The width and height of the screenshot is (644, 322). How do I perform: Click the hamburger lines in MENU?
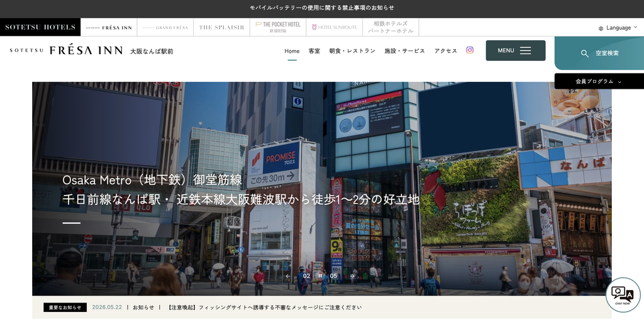point(525,50)
